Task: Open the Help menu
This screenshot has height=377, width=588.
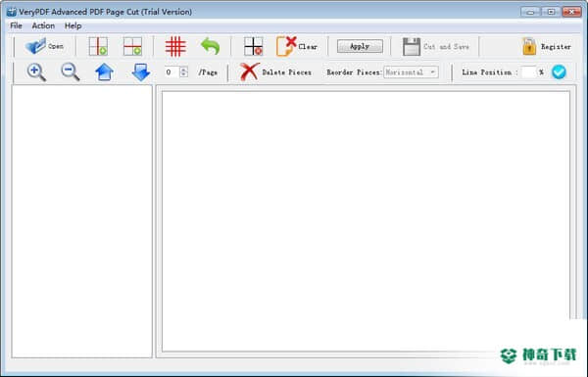Action: (73, 25)
